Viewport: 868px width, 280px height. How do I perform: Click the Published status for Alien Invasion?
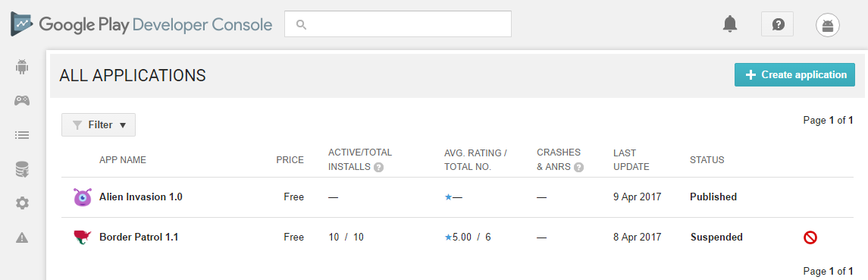pos(713,197)
